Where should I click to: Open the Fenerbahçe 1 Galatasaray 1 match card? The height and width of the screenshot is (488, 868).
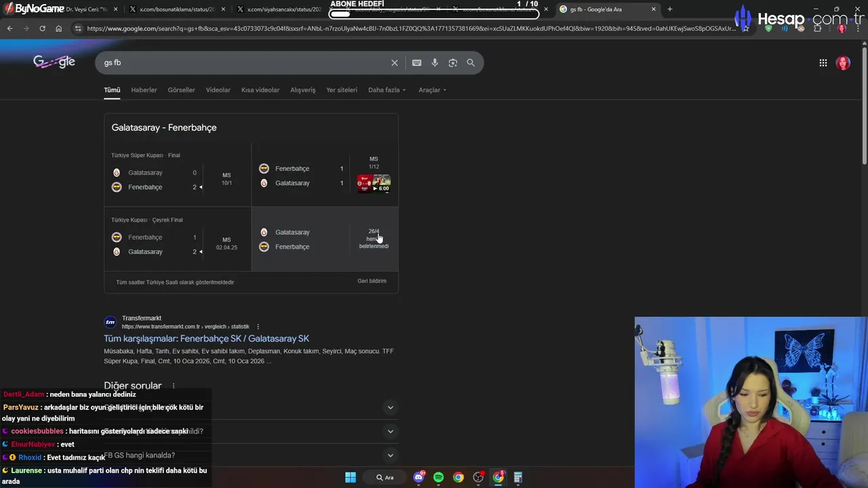click(x=325, y=174)
